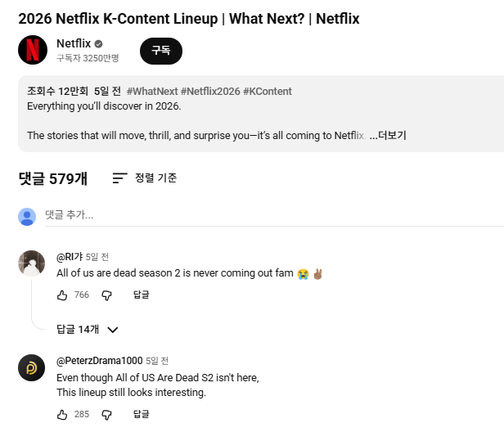
Task: Open the #KContent hashtag link
Action: pos(268,92)
